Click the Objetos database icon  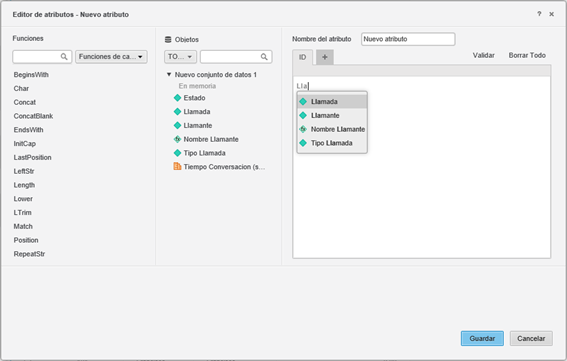click(168, 39)
